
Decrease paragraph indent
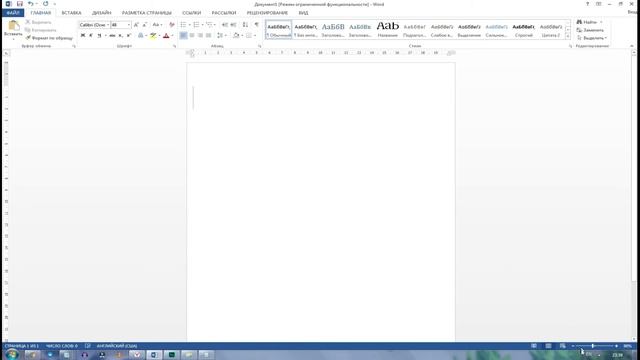(x=225, y=25)
